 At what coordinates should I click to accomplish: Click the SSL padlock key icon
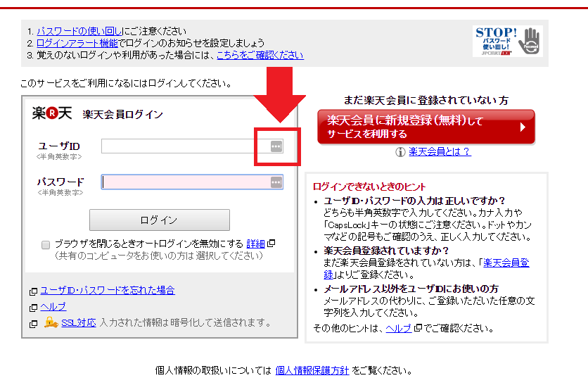coord(51,322)
